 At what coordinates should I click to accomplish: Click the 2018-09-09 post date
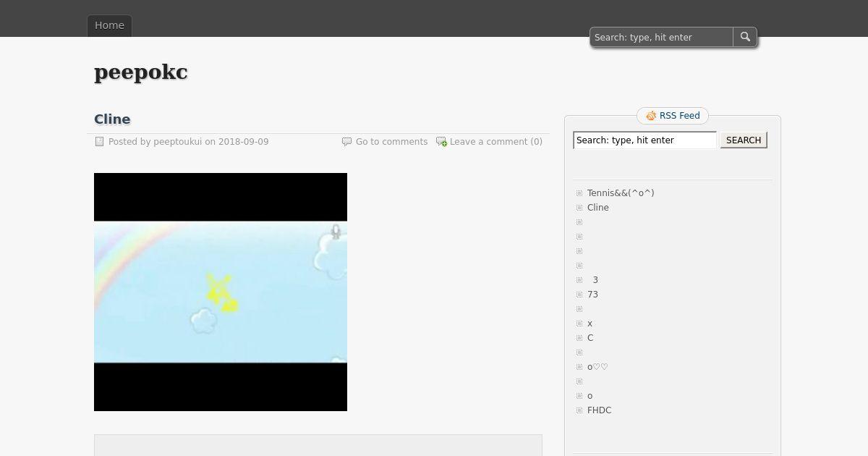244,142
